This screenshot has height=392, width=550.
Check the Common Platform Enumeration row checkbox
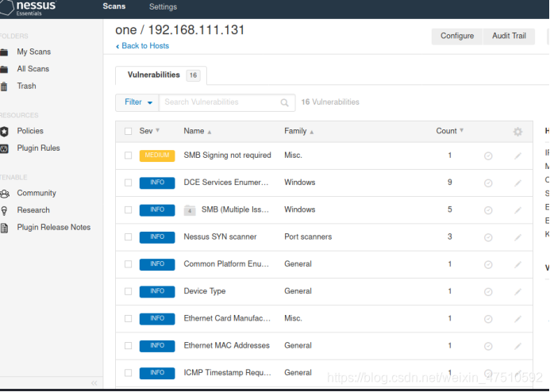tap(128, 264)
